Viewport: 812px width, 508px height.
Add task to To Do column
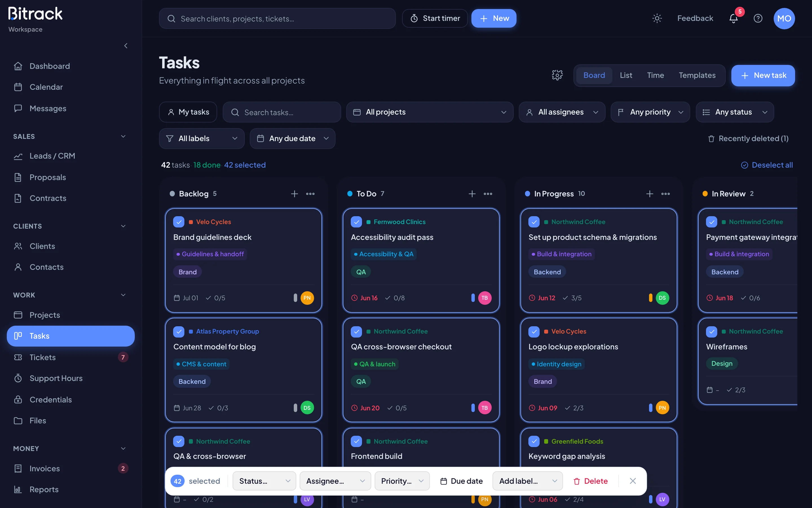click(472, 194)
